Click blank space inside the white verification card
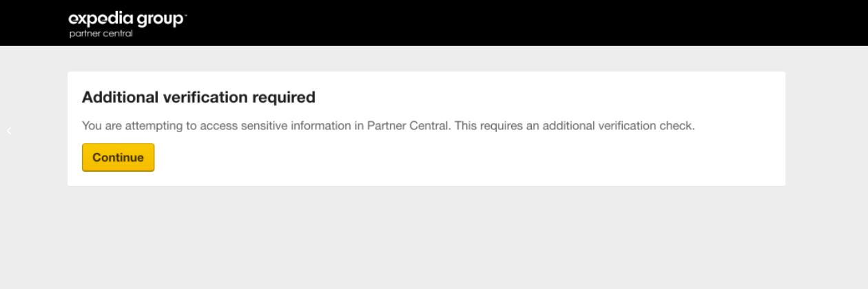Screen dimensions: 868x289 pos(482,162)
